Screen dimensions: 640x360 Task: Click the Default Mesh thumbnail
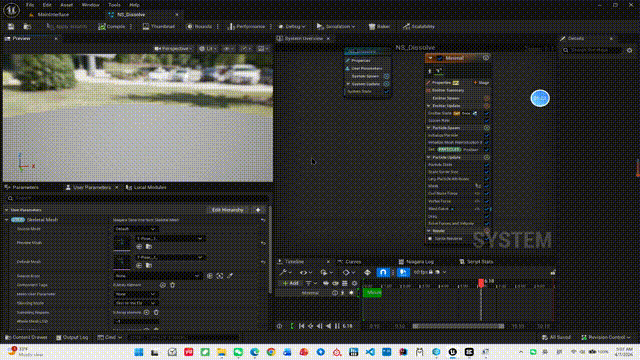[122, 262]
